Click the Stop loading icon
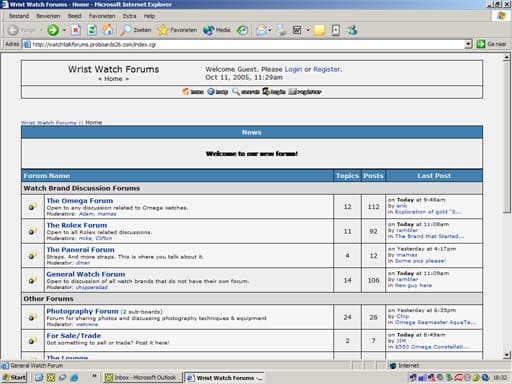The width and height of the screenshot is (512, 384). tap(76, 30)
